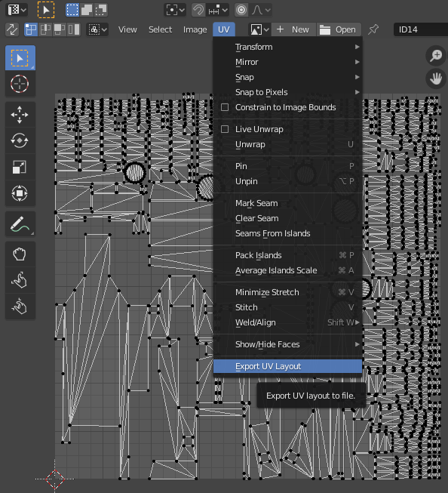Open the snap target options dropdown

click(x=218, y=10)
